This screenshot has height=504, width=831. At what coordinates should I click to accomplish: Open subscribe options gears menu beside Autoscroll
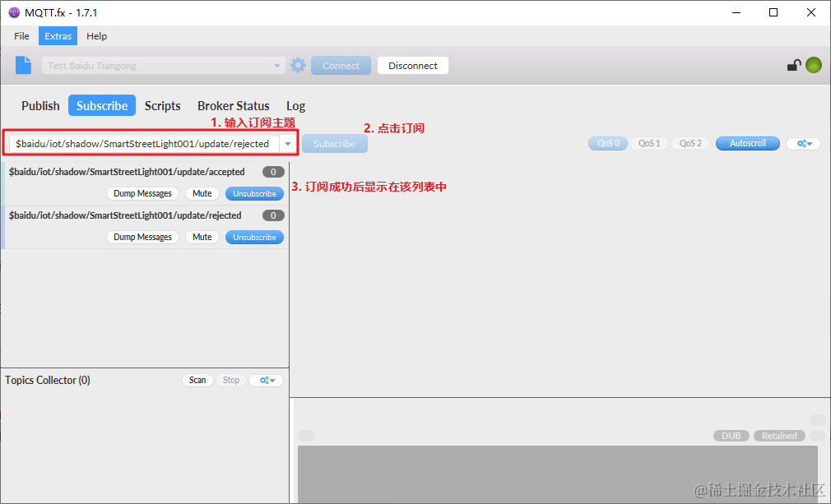pyautogui.click(x=804, y=143)
